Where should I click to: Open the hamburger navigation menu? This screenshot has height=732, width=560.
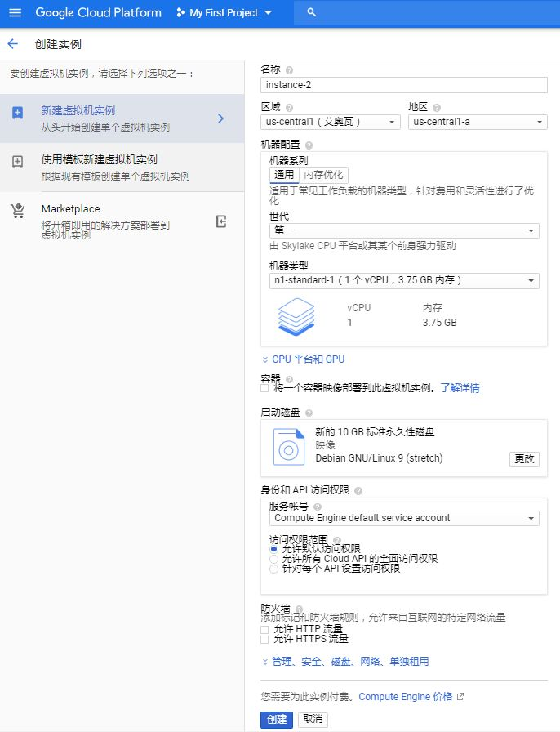click(16, 12)
